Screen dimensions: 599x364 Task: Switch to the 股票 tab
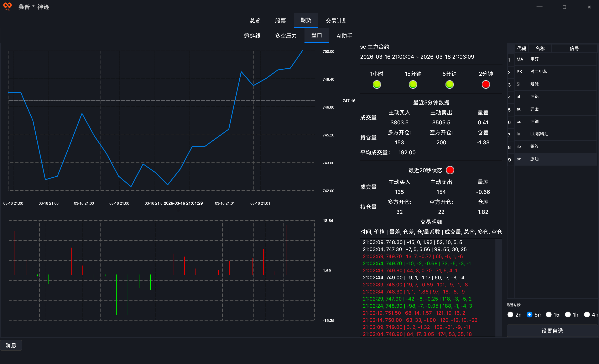(x=280, y=21)
